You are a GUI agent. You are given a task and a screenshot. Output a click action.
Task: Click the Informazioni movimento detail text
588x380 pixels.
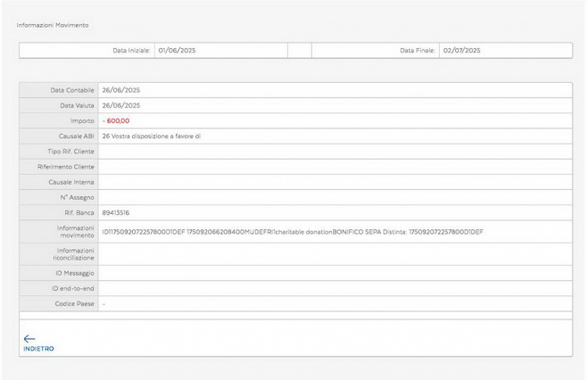click(292, 232)
